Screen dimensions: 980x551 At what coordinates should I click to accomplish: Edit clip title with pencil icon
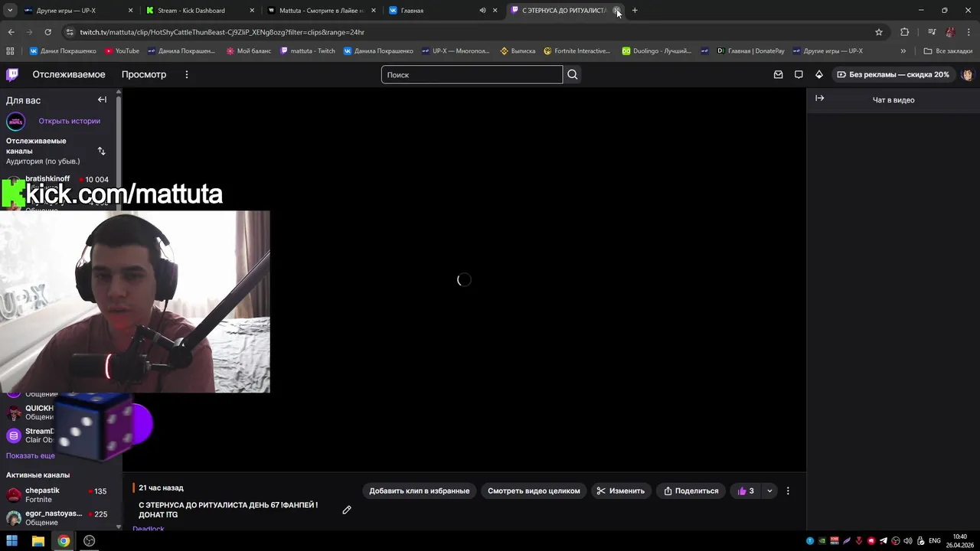(x=347, y=510)
